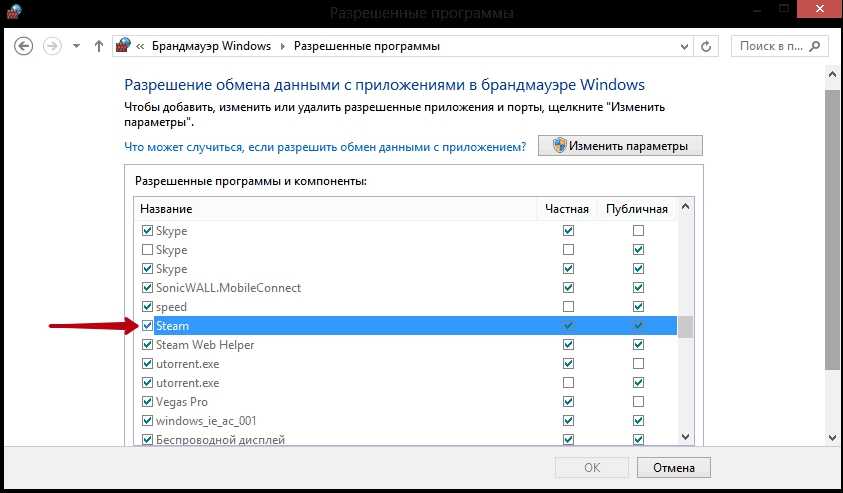This screenshot has height=493, width=843.
Task: Enable Private network for speed entry
Action: (x=569, y=307)
